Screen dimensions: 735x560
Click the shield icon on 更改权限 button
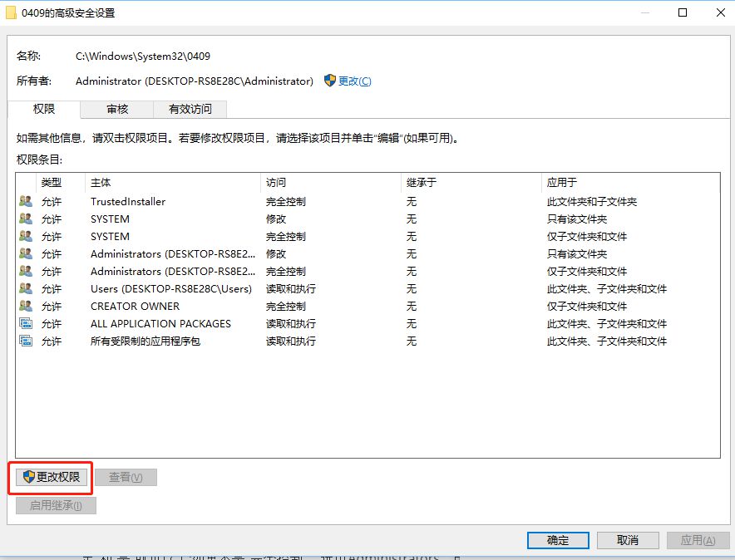[x=29, y=477]
